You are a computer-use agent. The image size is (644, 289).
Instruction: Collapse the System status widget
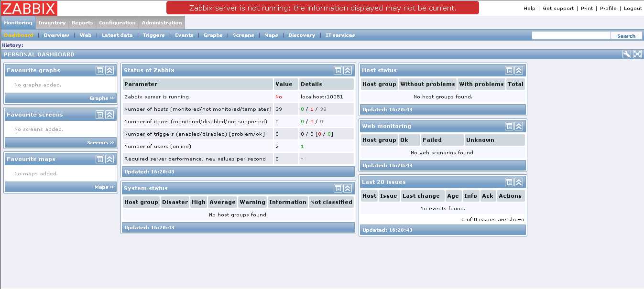pos(348,188)
